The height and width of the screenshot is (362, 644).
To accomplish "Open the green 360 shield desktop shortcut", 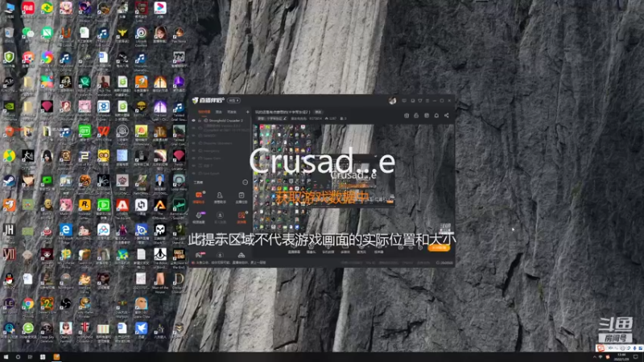I will (9, 57).
